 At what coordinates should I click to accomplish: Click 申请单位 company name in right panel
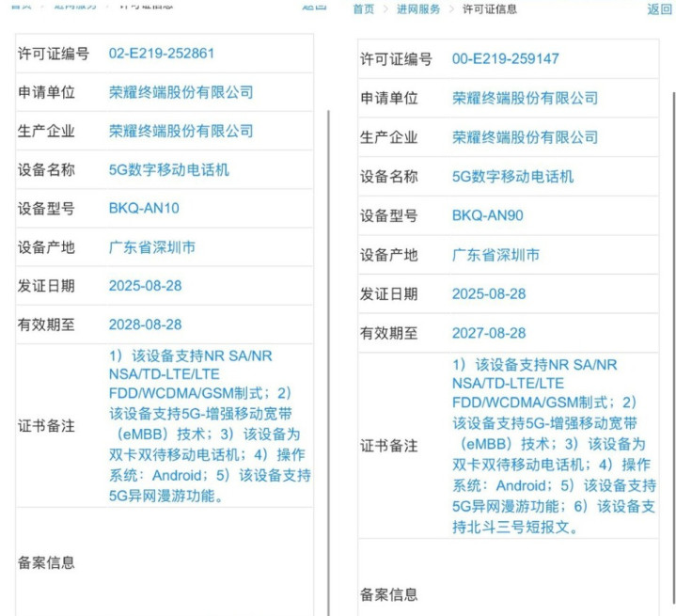click(526, 99)
